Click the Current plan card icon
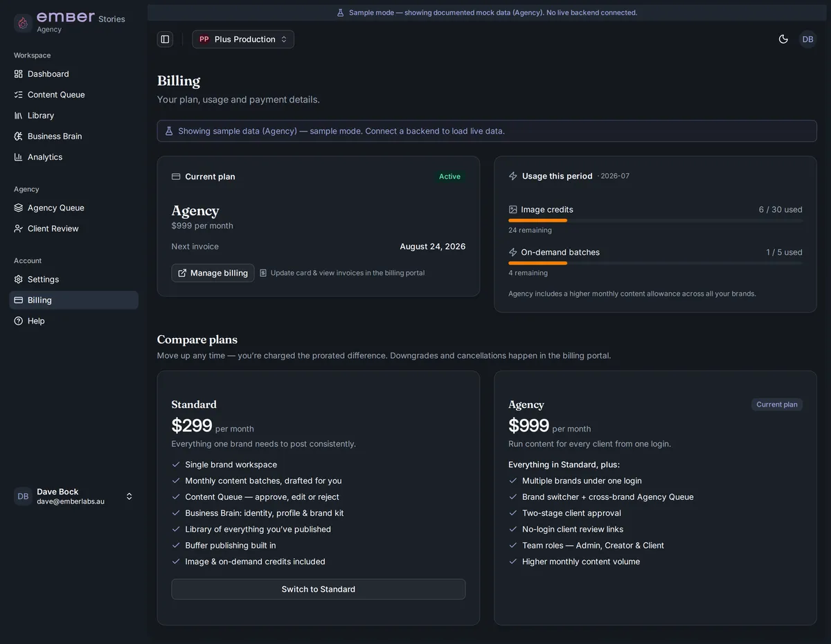This screenshot has height=644, width=831. [x=176, y=177]
